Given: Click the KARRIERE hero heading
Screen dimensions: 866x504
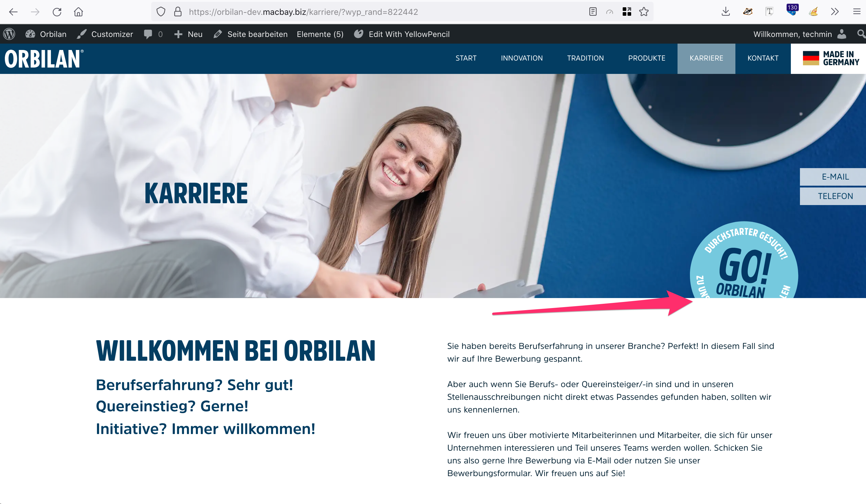Looking at the screenshot, I should [196, 194].
